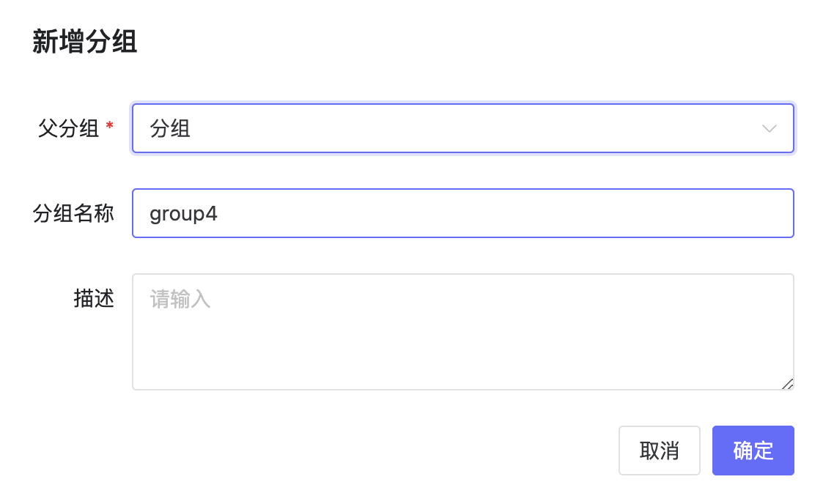
Task: Click the 确定 button text label
Action: point(753,451)
